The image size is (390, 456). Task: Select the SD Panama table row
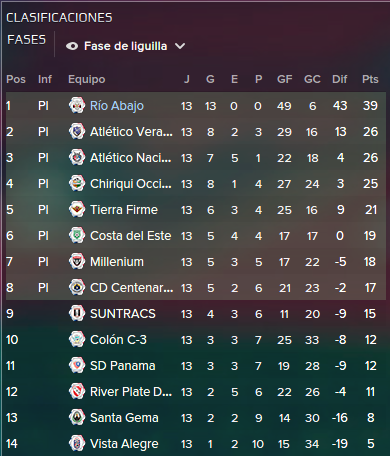196,366
